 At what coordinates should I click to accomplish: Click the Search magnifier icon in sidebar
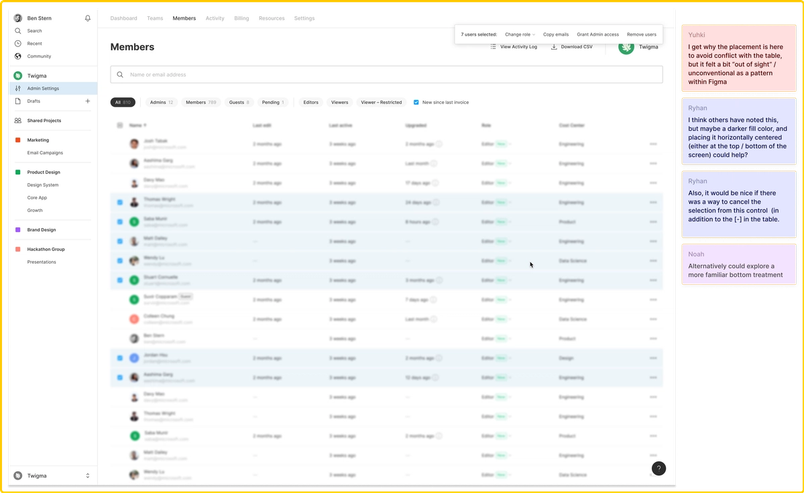pyautogui.click(x=18, y=31)
